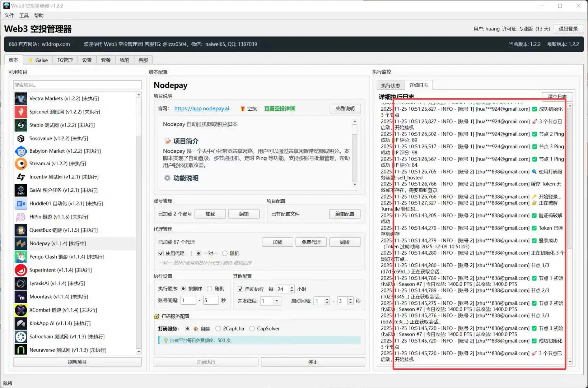588x388 pixels.
Task: Increase the 启动间隔 minimum value
Action: (327, 299)
